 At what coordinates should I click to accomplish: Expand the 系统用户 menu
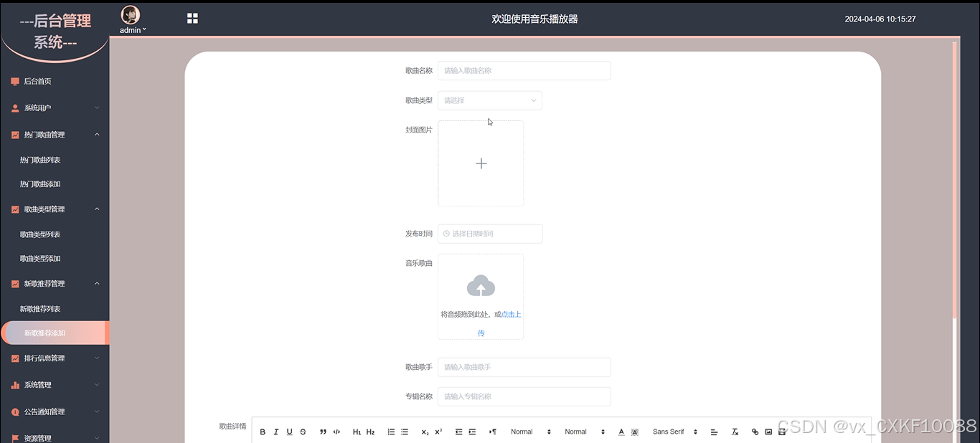(55, 108)
